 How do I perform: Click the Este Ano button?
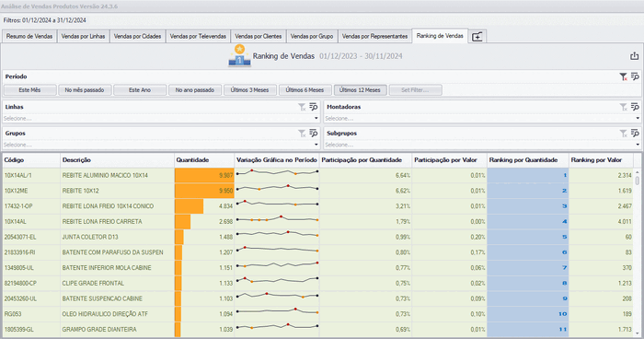pos(140,90)
